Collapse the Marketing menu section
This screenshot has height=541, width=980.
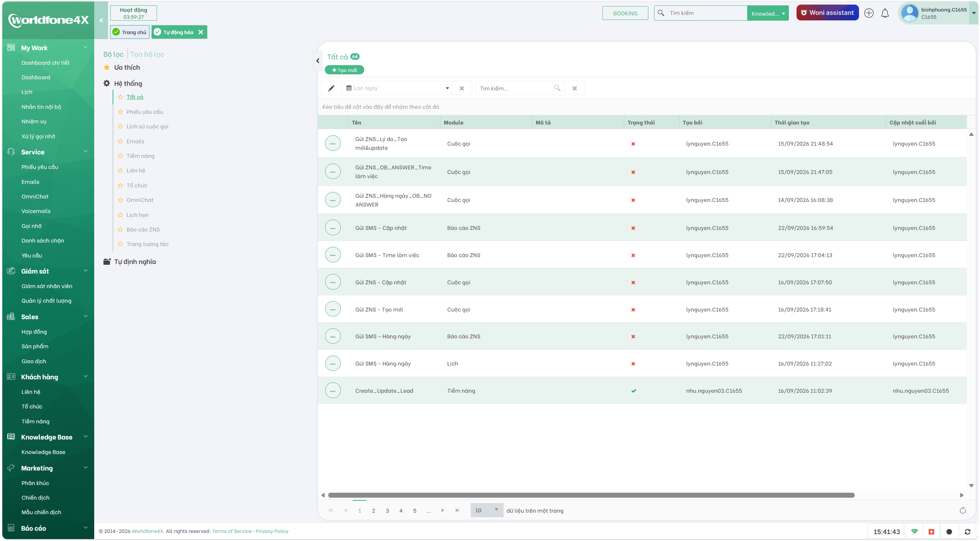85,468
